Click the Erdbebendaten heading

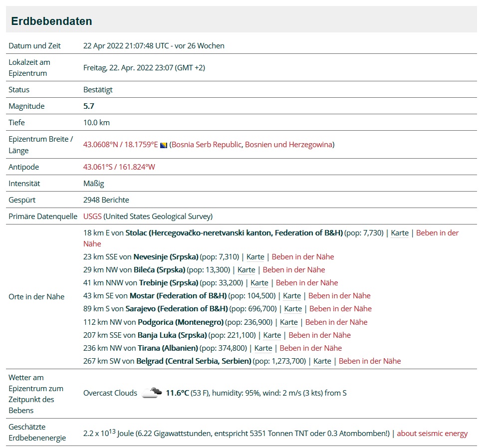coord(51,21)
